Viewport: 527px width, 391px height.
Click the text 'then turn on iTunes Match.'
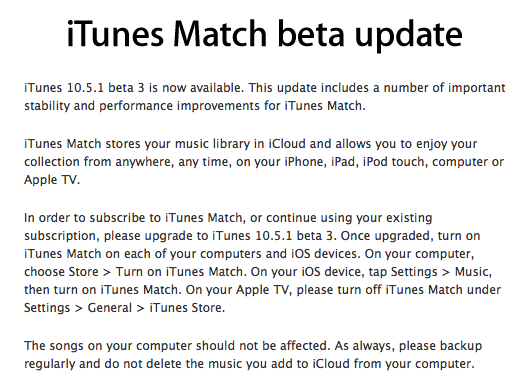pyautogui.click(x=103, y=289)
